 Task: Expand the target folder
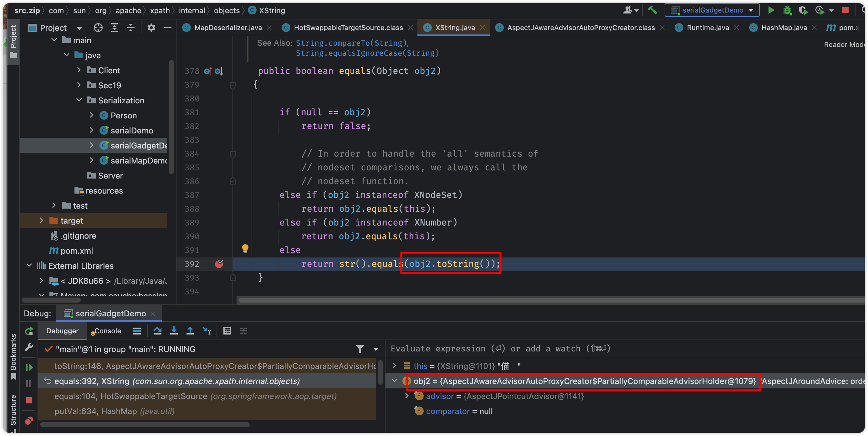[41, 221]
